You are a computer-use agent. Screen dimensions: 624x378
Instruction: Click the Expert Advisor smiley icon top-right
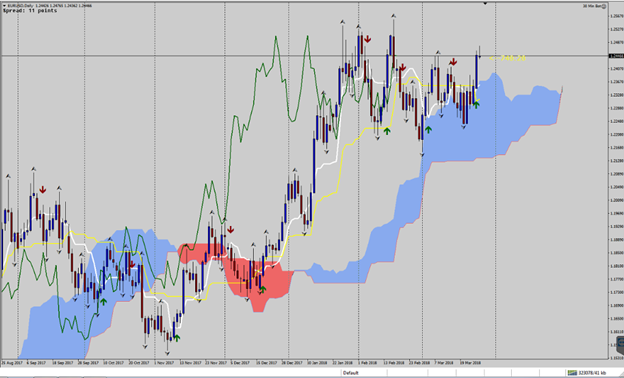click(x=604, y=6)
